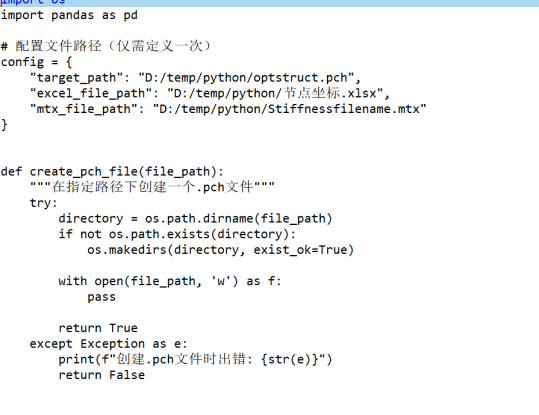Click the "excel_file_path" key
539x415 pixels.
91,94
